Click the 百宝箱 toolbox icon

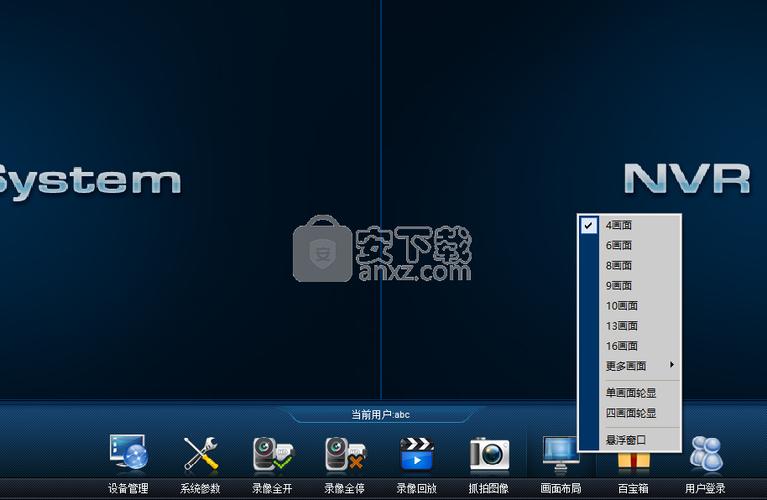click(x=633, y=462)
